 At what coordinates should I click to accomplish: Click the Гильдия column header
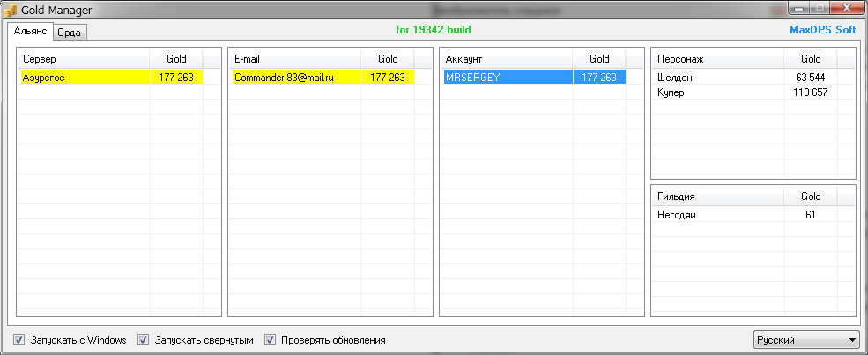(x=717, y=196)
